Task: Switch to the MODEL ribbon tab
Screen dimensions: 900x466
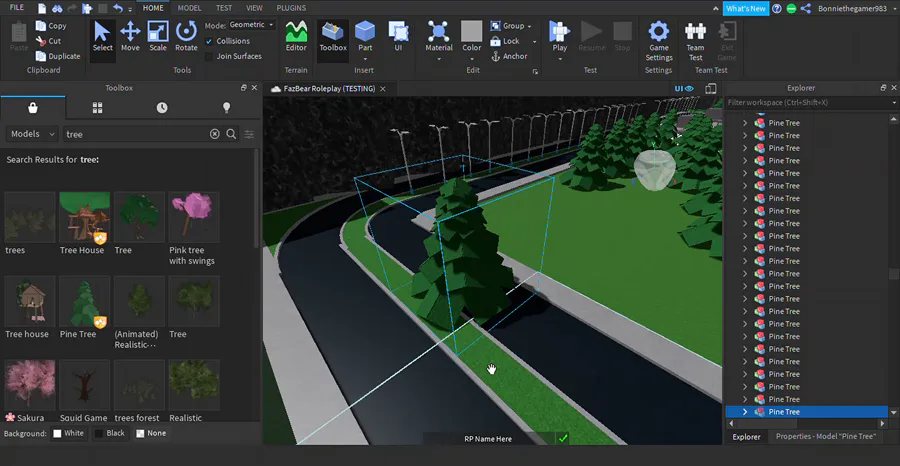Action: pos(189,8)
